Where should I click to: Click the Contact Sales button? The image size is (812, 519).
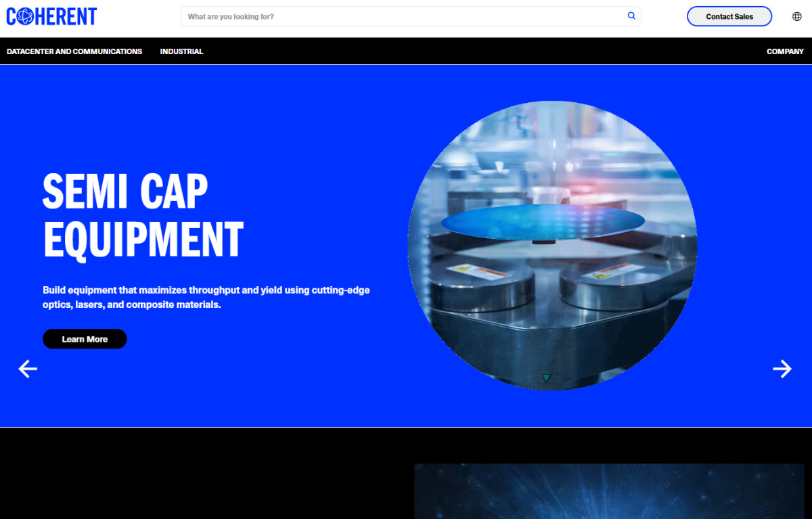[729, 16]
